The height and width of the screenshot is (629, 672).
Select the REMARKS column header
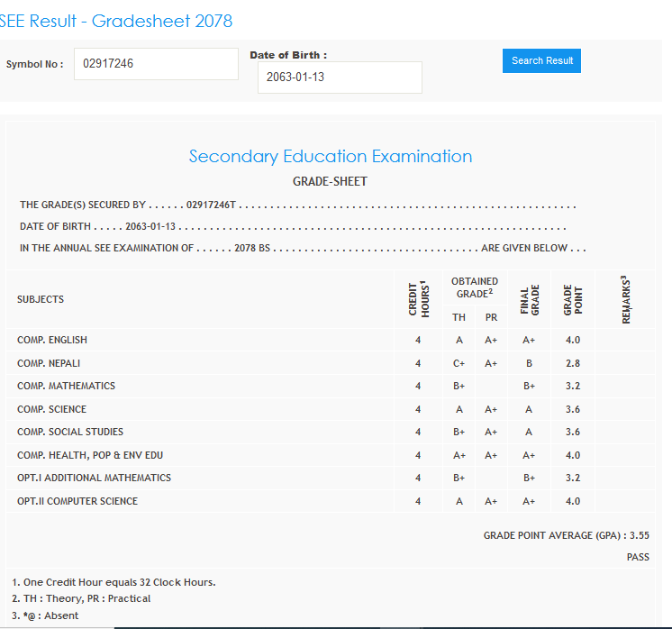tap(625, 299)
